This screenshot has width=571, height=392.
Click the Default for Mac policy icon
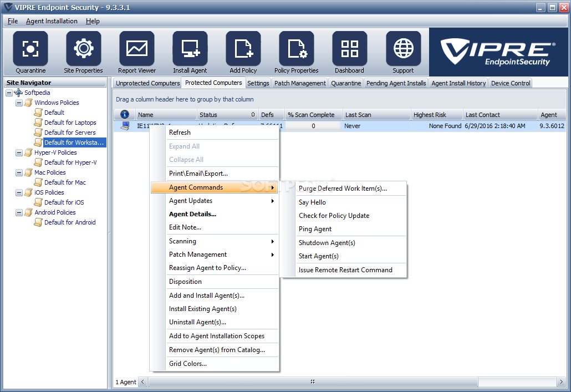[x=38, y=182]
